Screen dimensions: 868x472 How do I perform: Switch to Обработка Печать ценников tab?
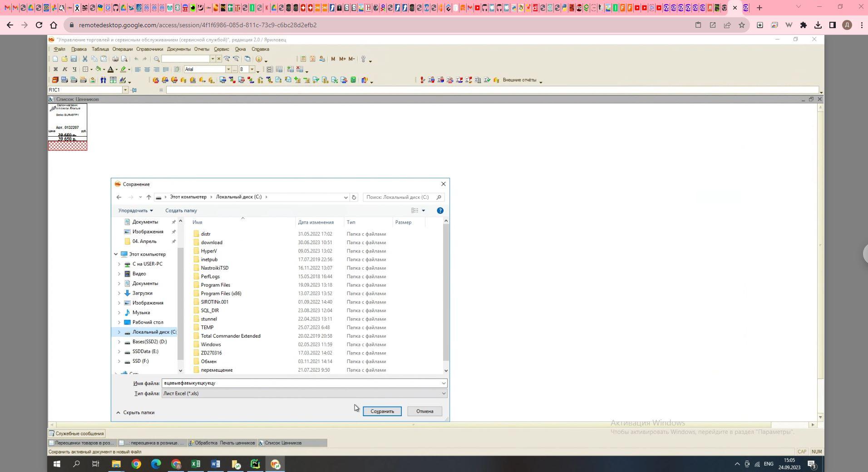tap(222, 443)
